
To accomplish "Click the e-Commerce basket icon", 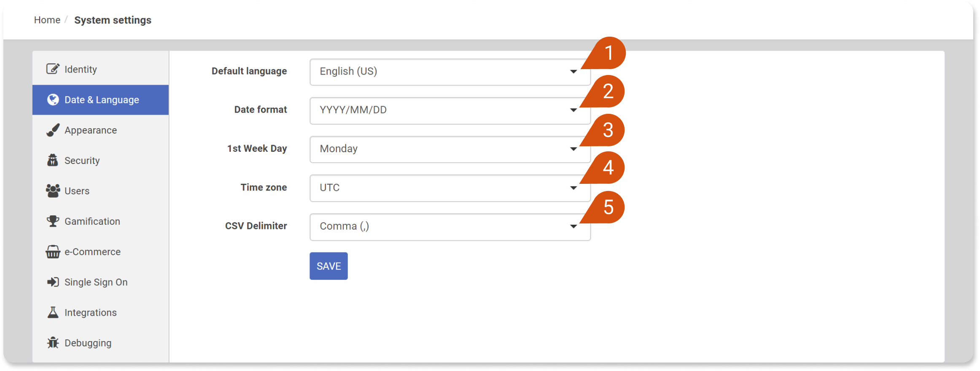I will (x=53, y=252).
